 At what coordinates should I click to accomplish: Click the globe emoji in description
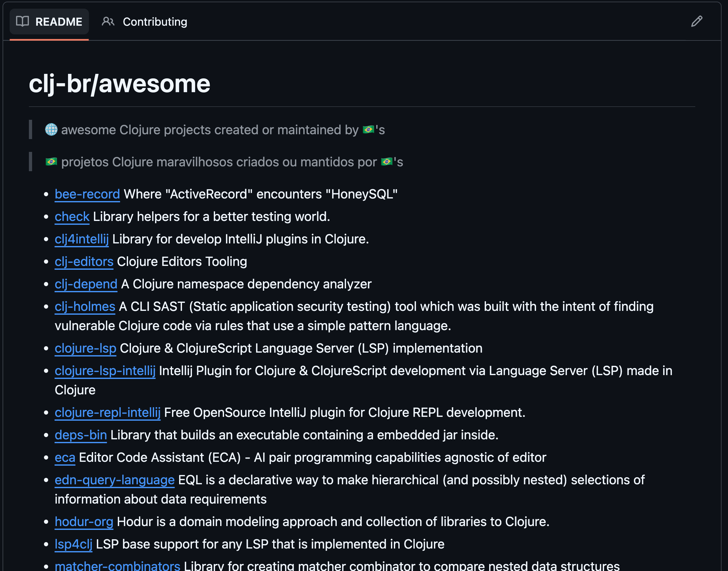[x=51, y=130]
